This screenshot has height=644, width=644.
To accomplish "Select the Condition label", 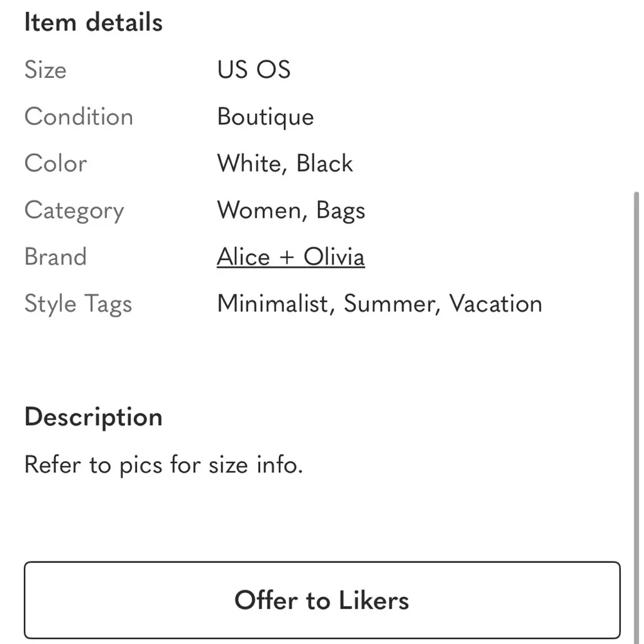I will pyautogui.click(x=79, y=117).
